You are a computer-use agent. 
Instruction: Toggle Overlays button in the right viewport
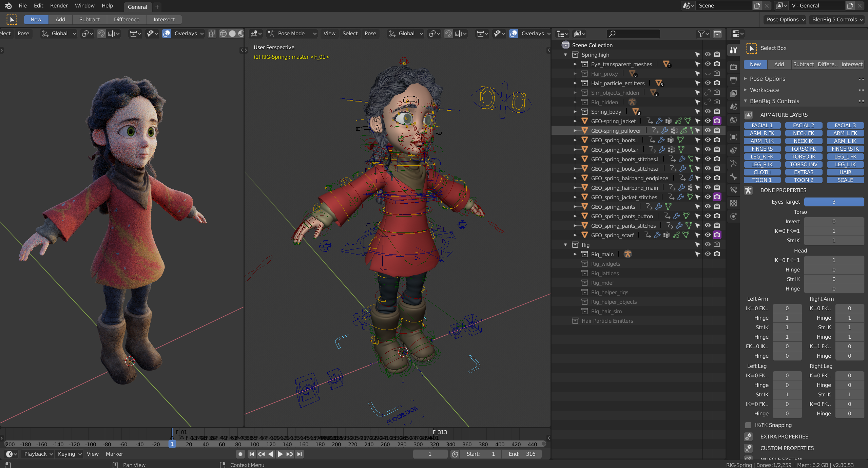514,34
